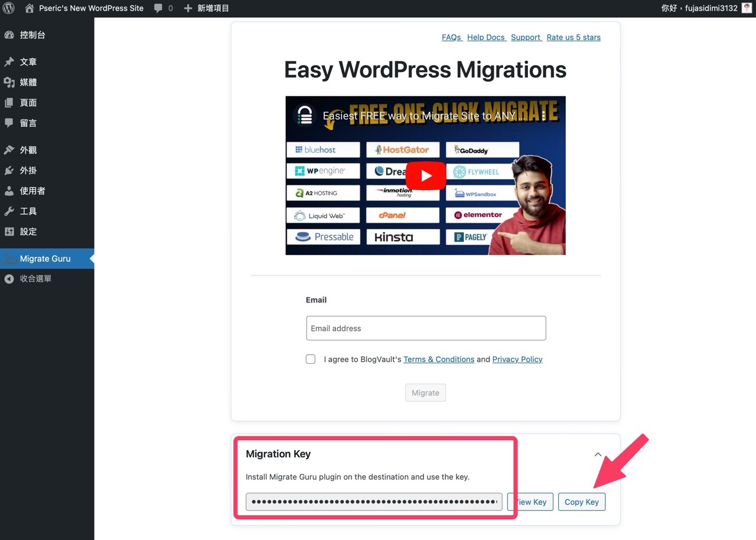Click the Migration Key heading text
Viewport: 756px width, 540px height.
click(x=278, y=454)
